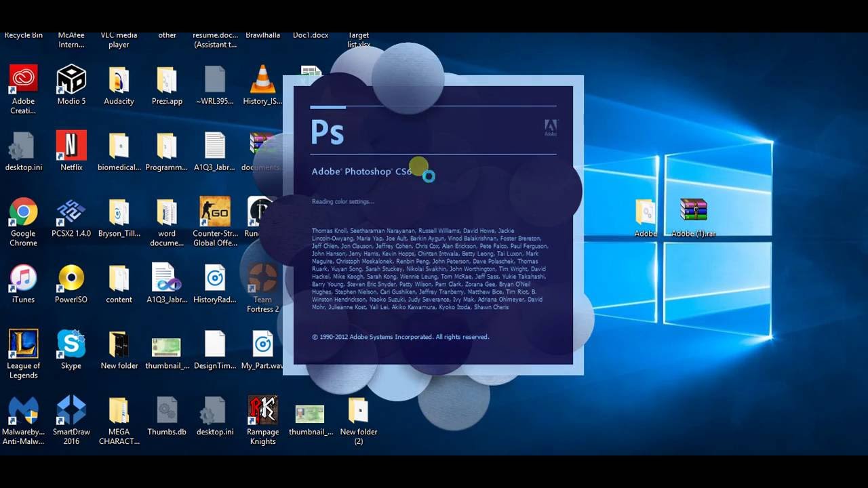This screenshot has width=868, height=488.
Task: Select the My_Part.wav audio file
Action: [262, 344]
